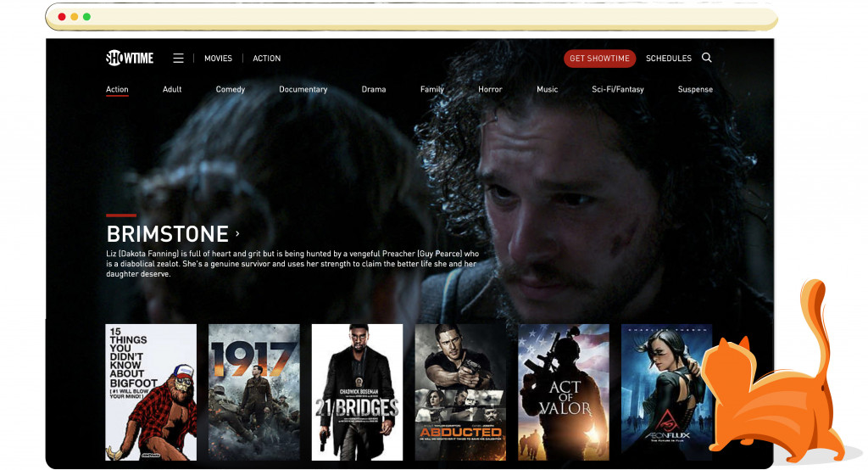Image resolution: width=868 pixels, height=470 pixels.
Task: Click the green maximize window dot
Action: coord(87,17)
